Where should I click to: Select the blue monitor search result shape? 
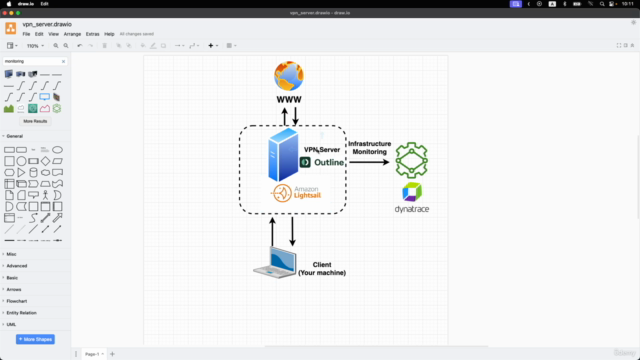pos(9,74)
